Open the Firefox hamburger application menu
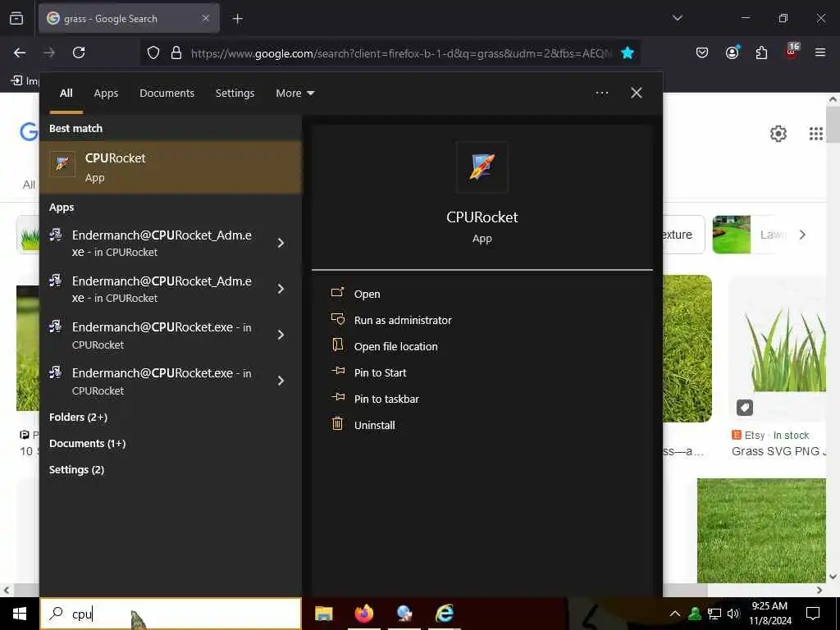Image resolution: width=840 pixels, height=630 pixels. point(820,52)
